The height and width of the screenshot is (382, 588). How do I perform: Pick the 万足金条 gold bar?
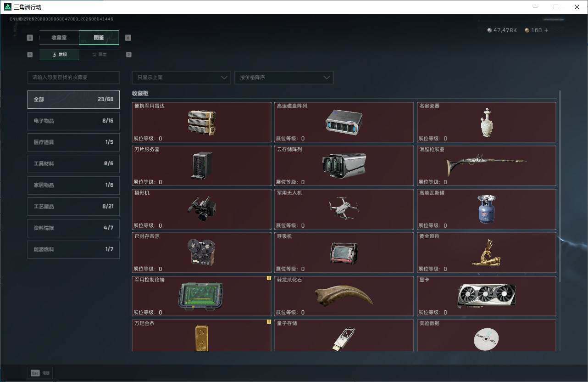pos(201,336)
